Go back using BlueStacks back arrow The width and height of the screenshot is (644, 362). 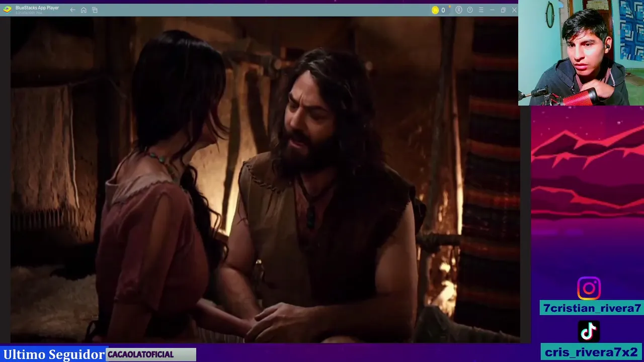[72, 10]
